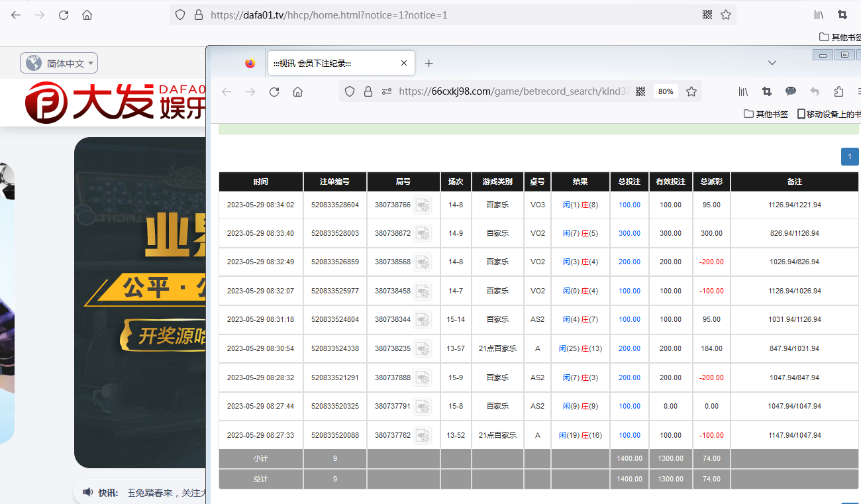Click screenshot tool in dafa01.tv window

click(x=842, y=15)
